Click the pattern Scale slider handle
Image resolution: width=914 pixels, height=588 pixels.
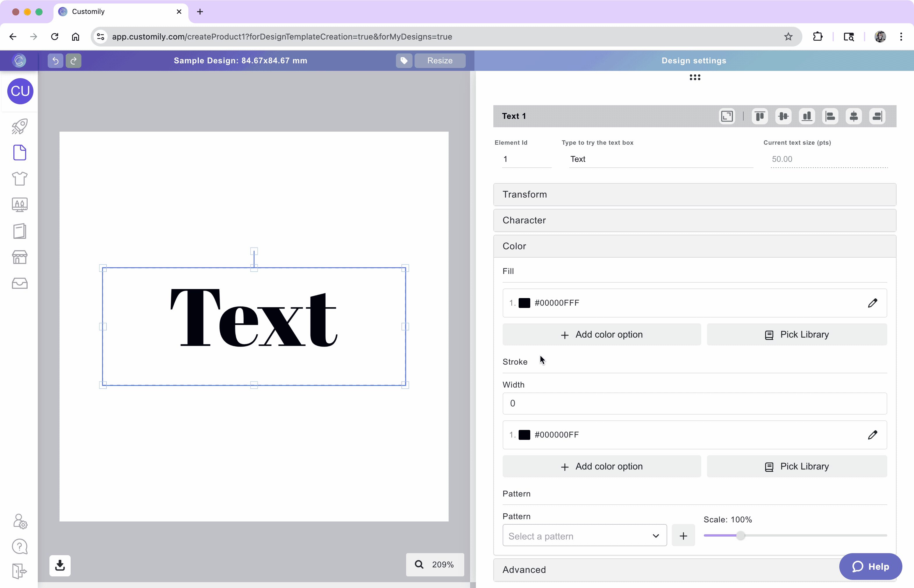[740, 535]
